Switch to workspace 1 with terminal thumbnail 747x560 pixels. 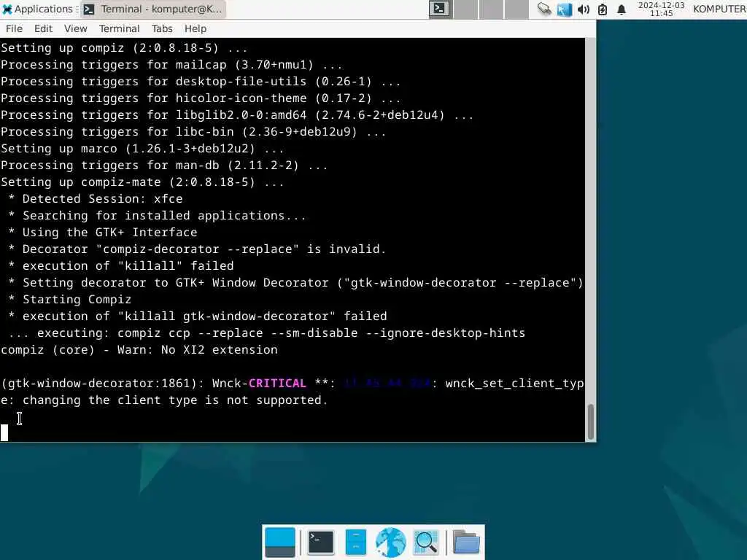(x=439, y=9)
